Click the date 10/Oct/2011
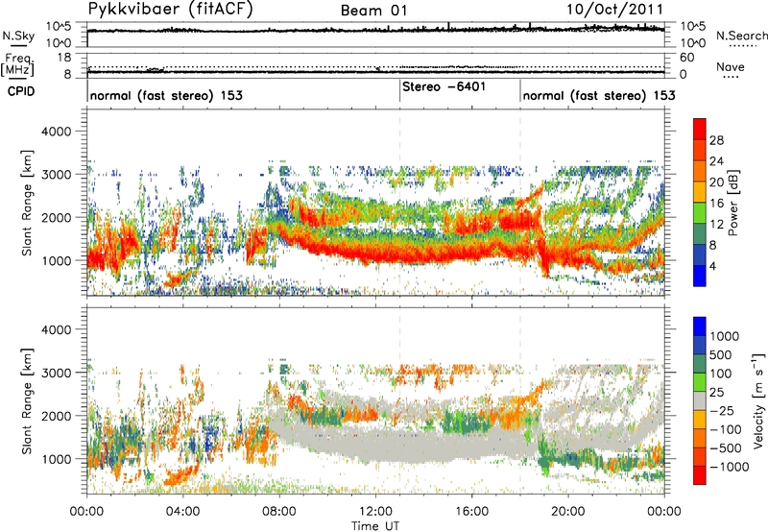This screenshot has height=532, width=768. point(615,10)
